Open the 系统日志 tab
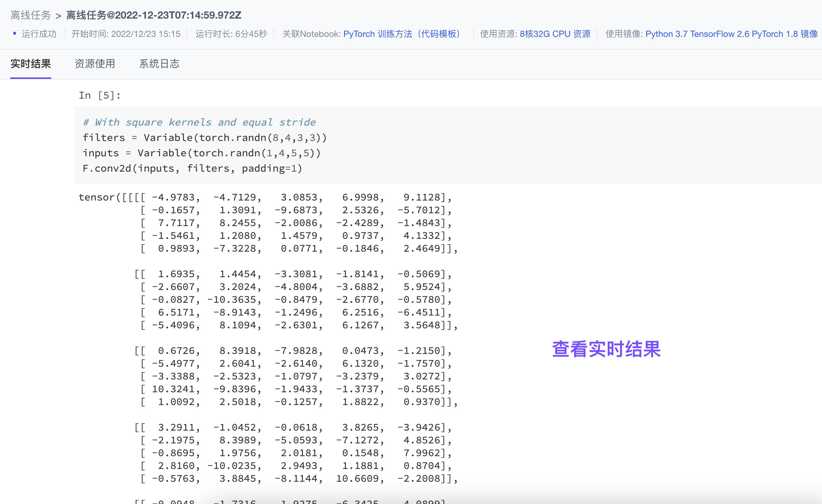The image size is (822, 504). (159, 64)
